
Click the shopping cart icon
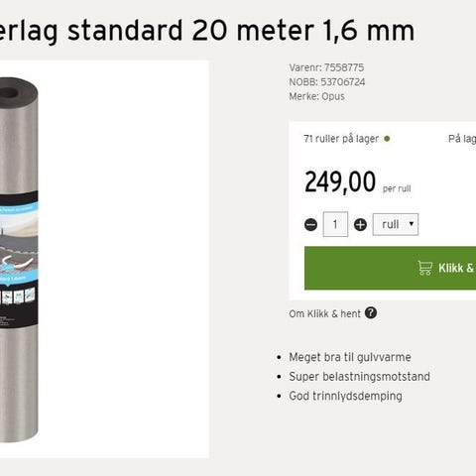[x=425, y=268]
